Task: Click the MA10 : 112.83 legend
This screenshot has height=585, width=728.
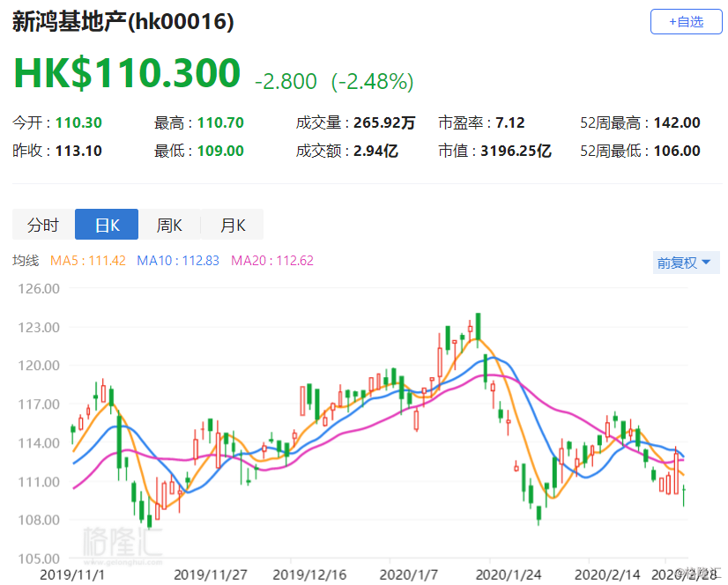Action: [178, 261]
